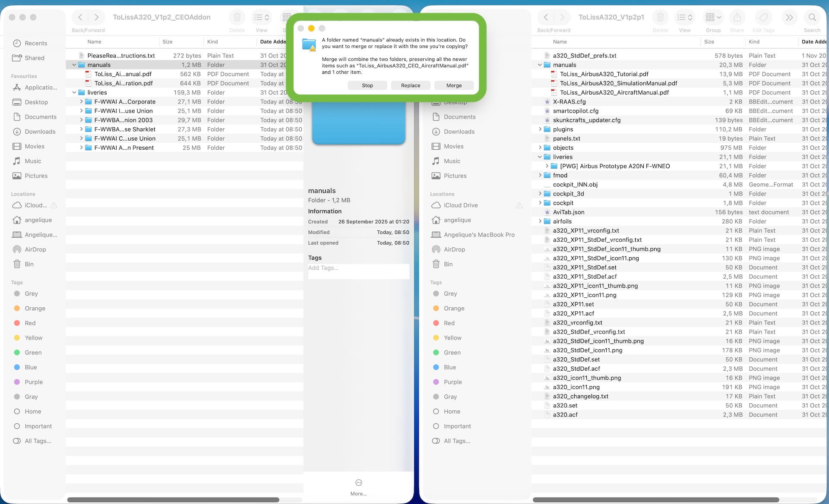Open the Bin in left sidebar
The image size is (829, 504).
pos(29,264)
